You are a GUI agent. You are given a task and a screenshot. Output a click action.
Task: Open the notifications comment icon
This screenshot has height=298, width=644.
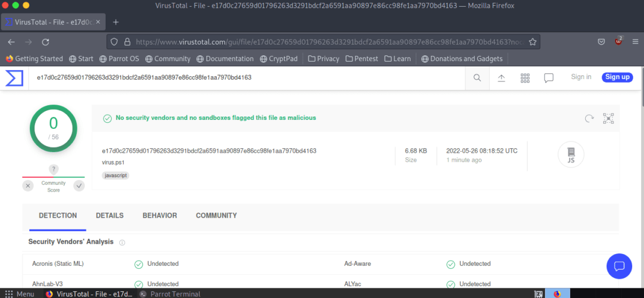coord(549,77)
